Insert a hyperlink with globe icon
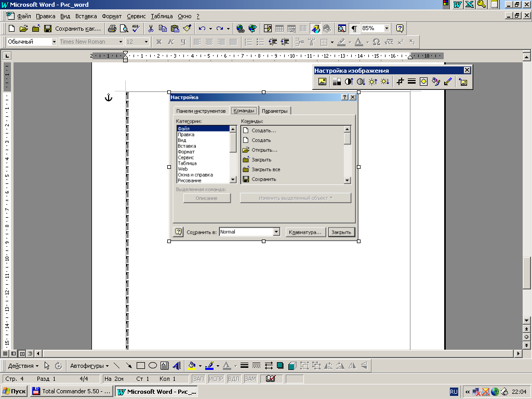 click(240, 29)
